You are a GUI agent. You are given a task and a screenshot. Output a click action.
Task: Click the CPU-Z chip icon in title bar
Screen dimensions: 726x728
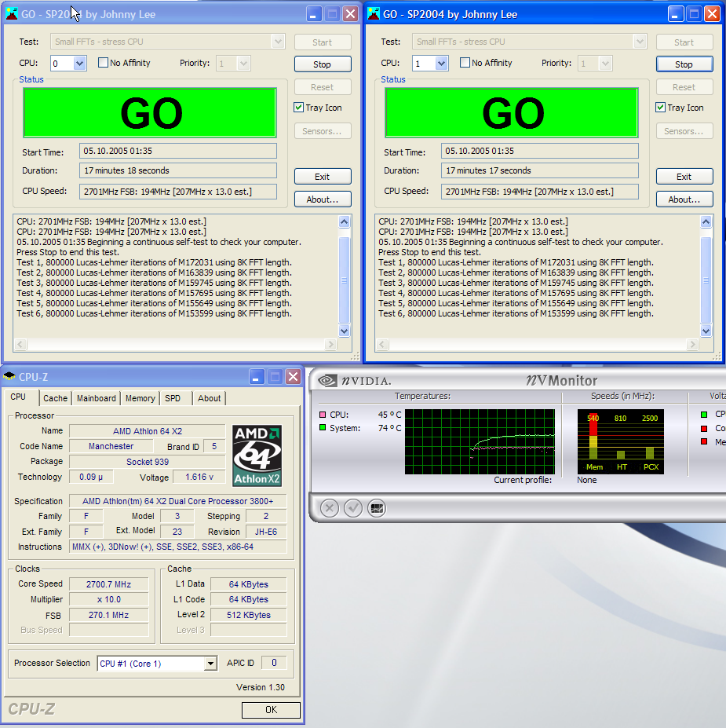9,376
